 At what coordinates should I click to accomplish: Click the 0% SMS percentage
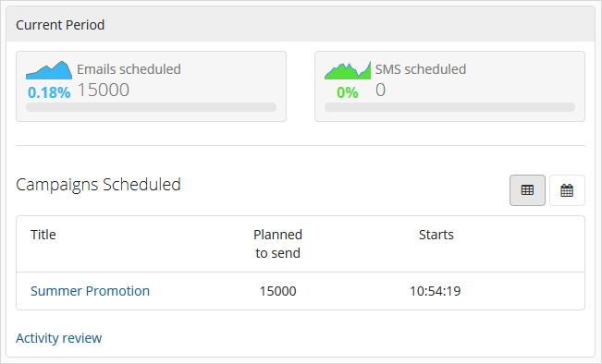pyautogui.click(x=348, y=92)
